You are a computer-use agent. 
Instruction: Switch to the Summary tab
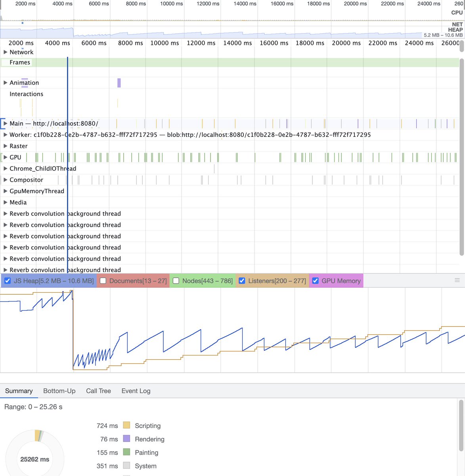[19, 391]
